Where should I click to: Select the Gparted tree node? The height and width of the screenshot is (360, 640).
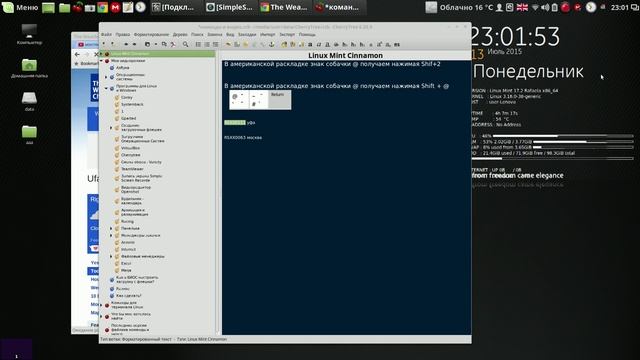coord(129,118)
